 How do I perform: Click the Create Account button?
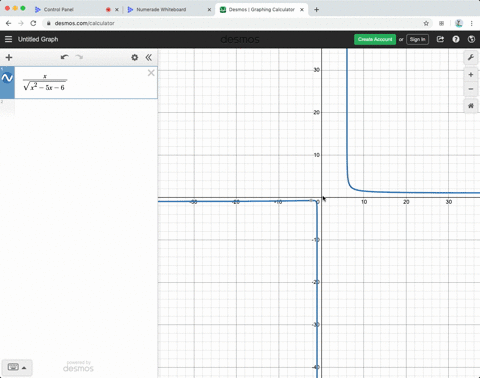click(375, 39)
